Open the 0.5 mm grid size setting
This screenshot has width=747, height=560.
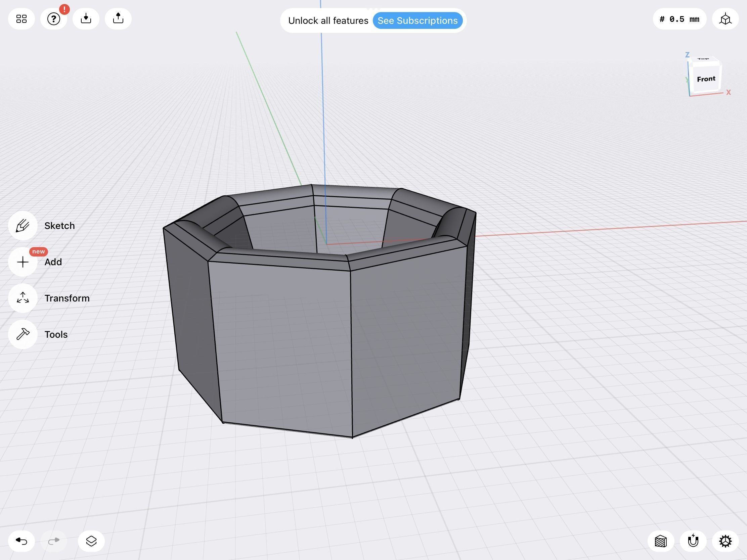[x=679, y=19]
